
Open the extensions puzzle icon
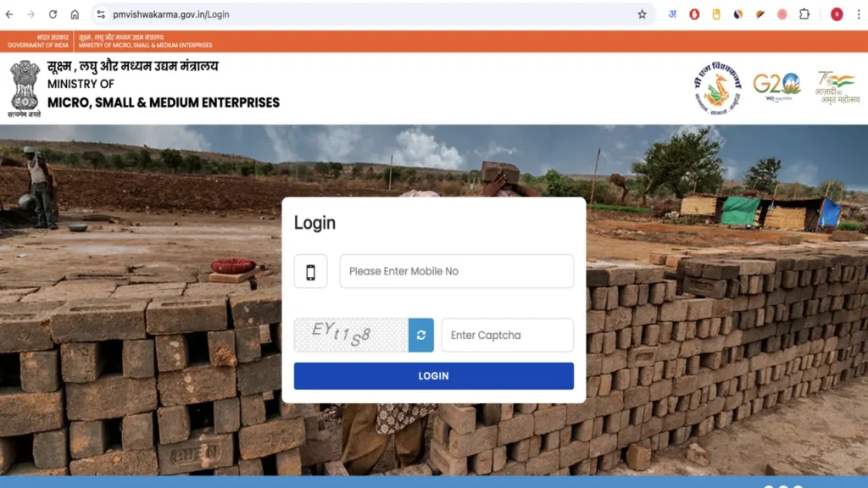point(804,14)
